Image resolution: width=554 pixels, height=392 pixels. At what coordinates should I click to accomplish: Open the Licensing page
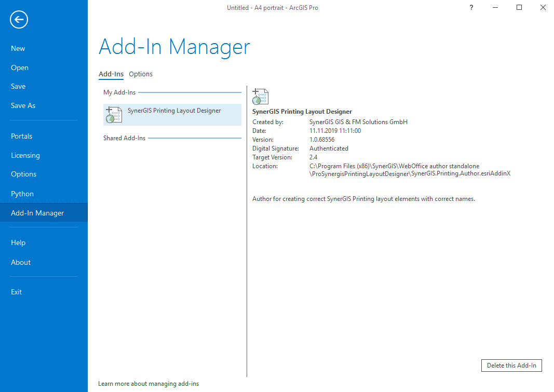pos(25,155)
